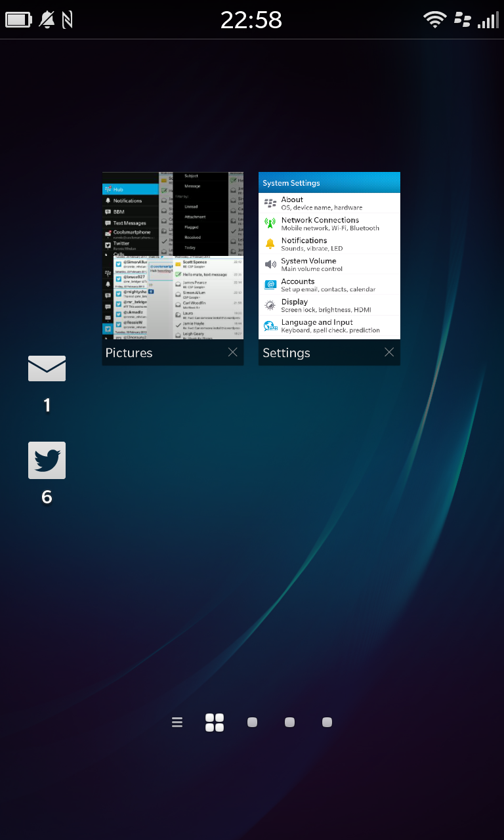
Task: Tap Network Connections in Settings preview
Action: [x=329, y=224]
